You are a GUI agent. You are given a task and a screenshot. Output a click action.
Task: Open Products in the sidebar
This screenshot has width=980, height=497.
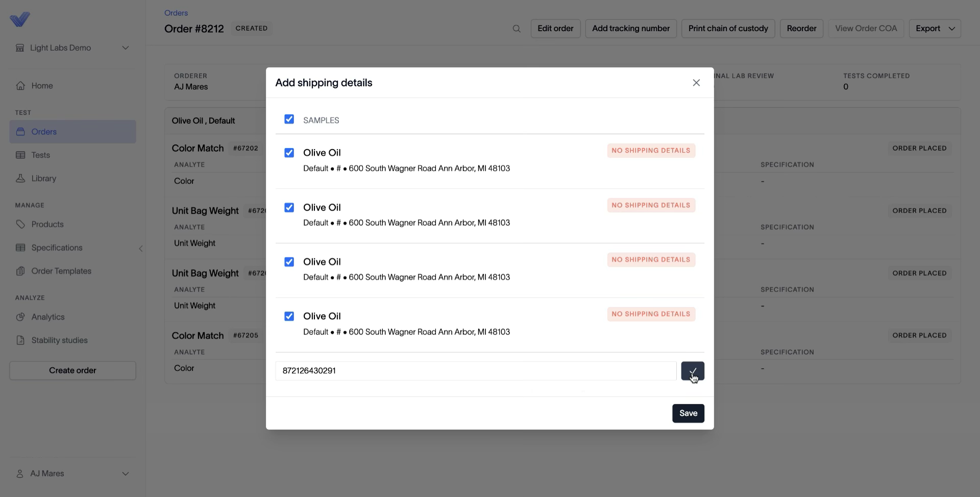point(72,224)
